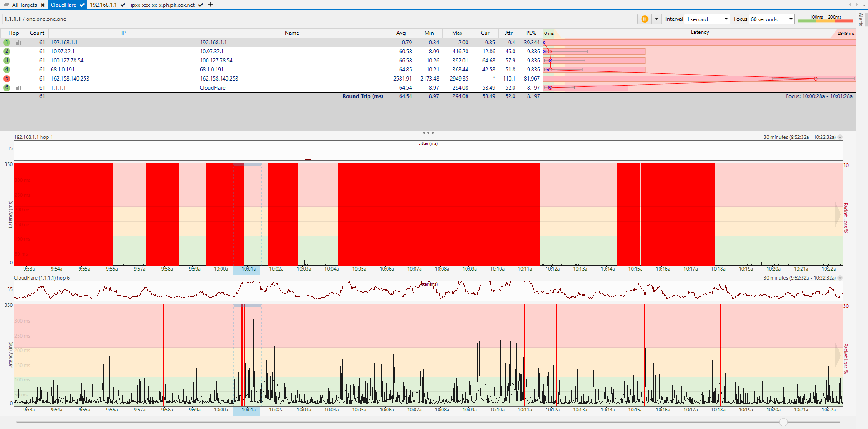The width and height of the screenshot is (868, 429).
Task: Click the checkmark on the 192.168.1.1 tab
Action: pyautogui.click(x=123, y=5)
